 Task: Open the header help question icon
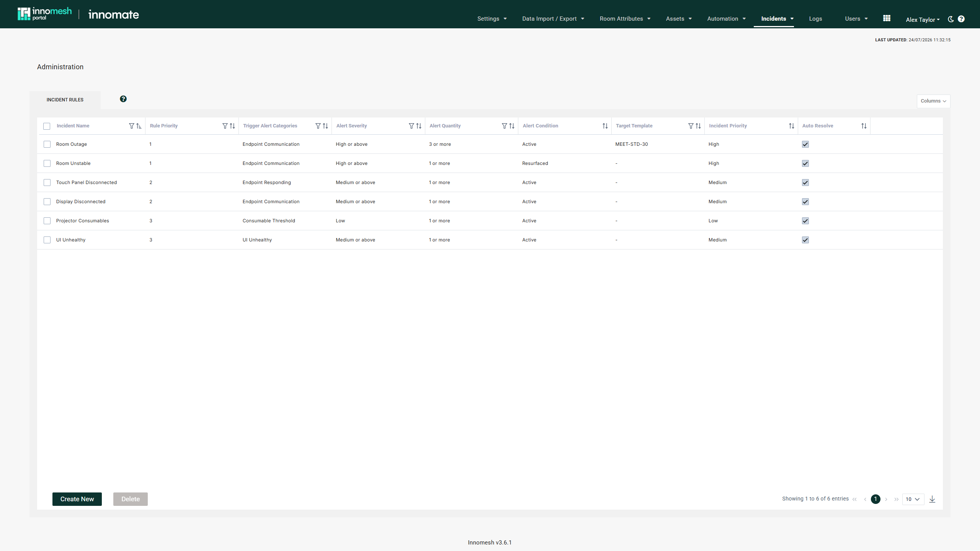click(x=961, y=19)
